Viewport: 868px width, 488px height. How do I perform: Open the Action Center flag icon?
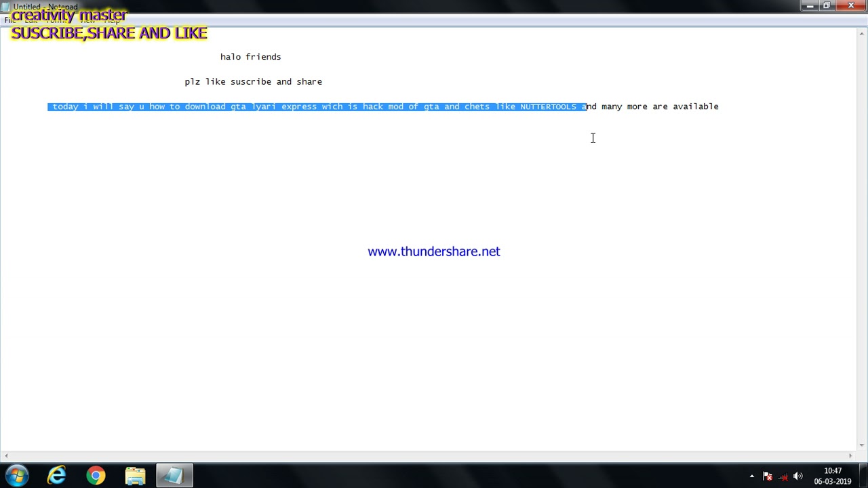tap(768, 476)
